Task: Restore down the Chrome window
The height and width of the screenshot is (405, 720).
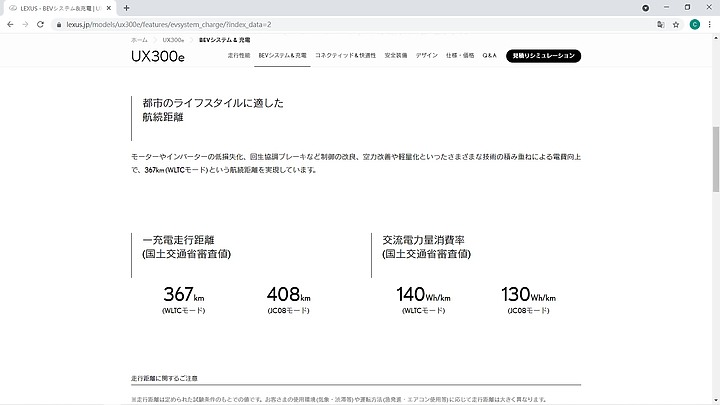Action: point(687,7)
